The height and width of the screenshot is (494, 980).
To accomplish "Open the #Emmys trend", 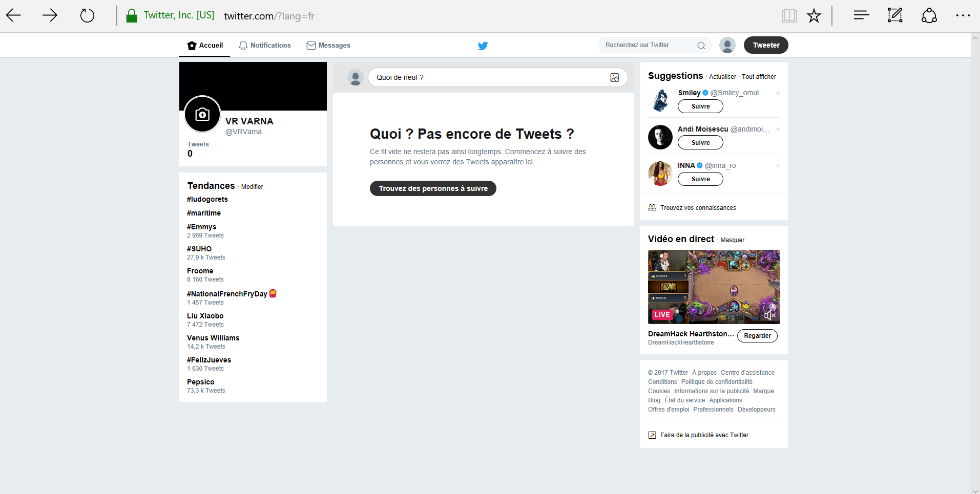I will point(202,227).
